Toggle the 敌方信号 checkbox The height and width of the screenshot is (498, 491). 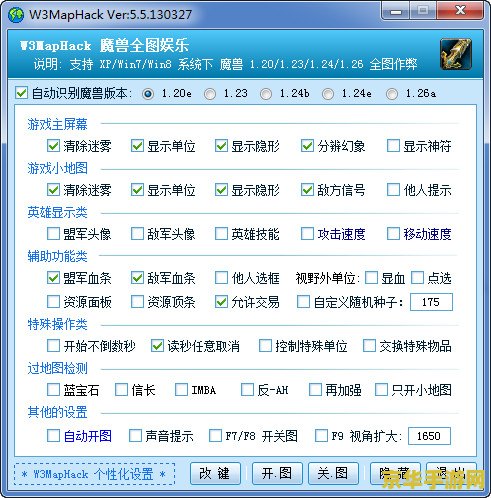point(307,190)
